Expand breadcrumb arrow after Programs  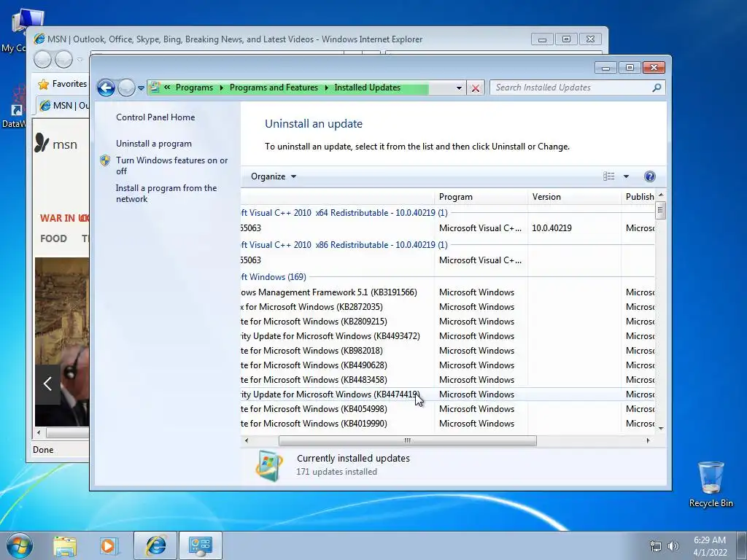pos(222,87)
